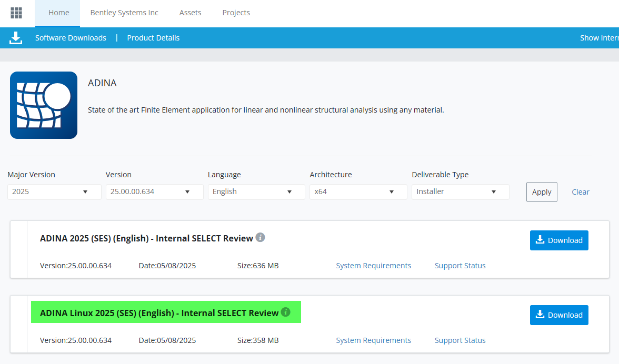Image resolution: width=619 pixels, height=364 pixels.
Task: Click the Apply filter button
Action: point(542,192)
